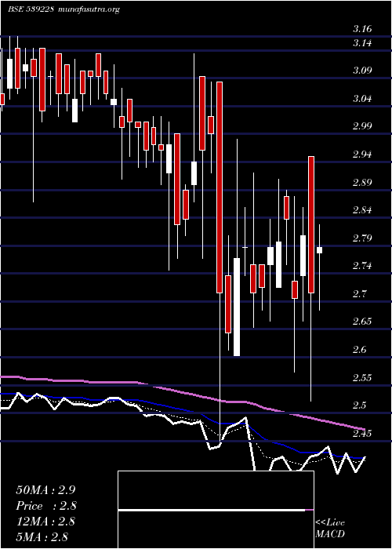Click the 2.74 price axis label
The image size is (392, 549).
pos(362,266)
